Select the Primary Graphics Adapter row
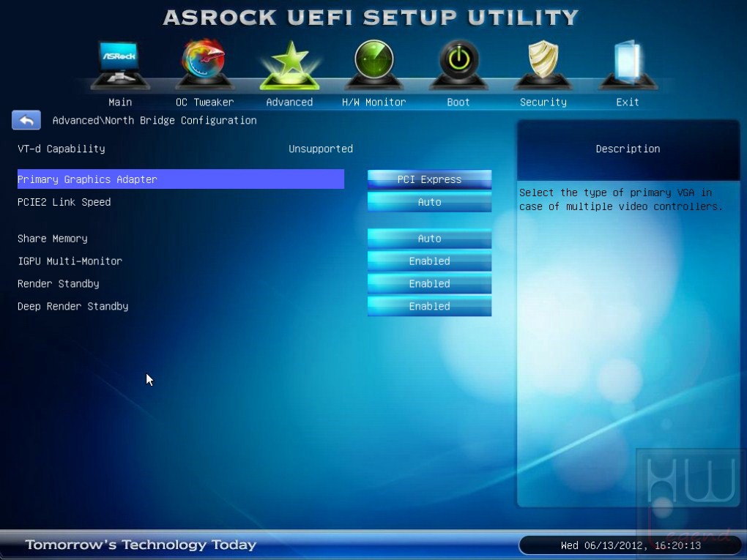 click(x=181, y=179)
